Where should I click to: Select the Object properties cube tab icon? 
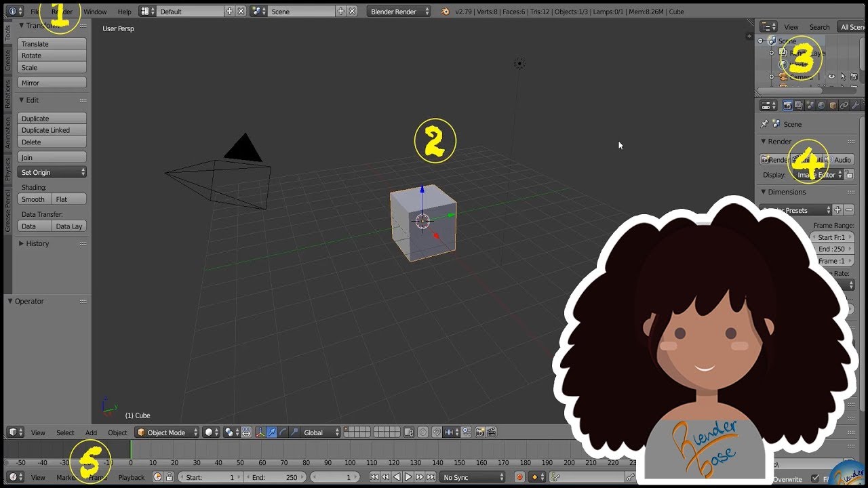point(833,106)
